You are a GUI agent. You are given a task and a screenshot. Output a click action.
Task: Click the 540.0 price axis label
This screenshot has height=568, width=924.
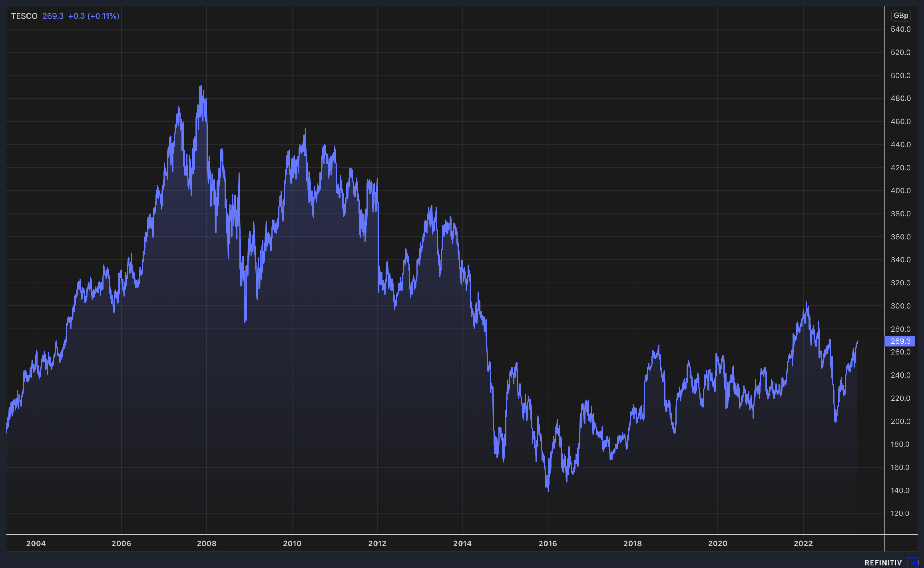(x=901, y=29)
